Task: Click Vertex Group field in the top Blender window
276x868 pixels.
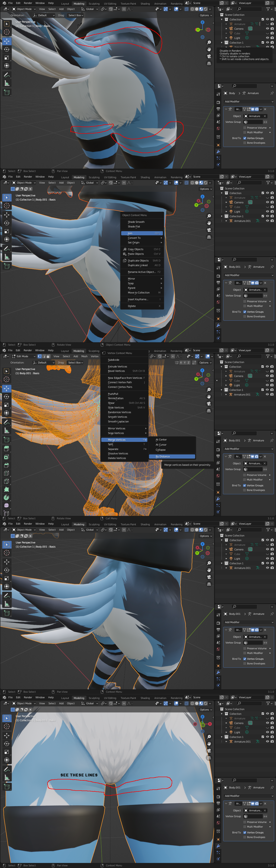Action: point(253,122)
